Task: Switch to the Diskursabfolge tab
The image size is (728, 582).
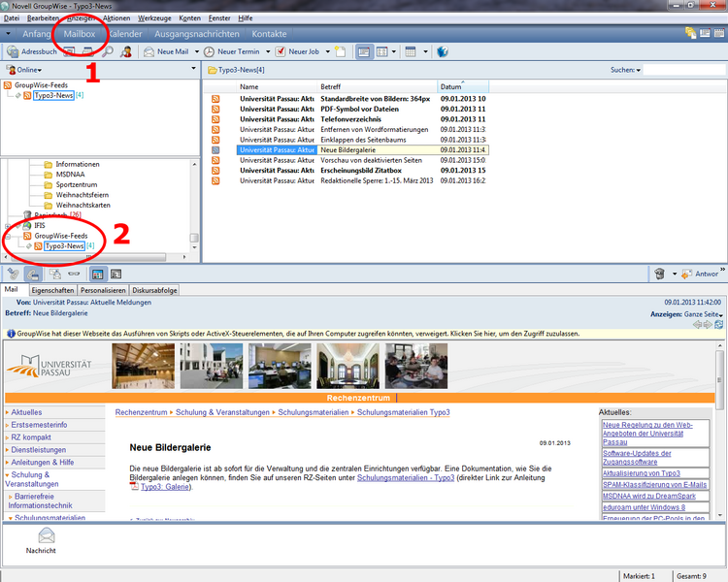Action: tap(154, 290)
